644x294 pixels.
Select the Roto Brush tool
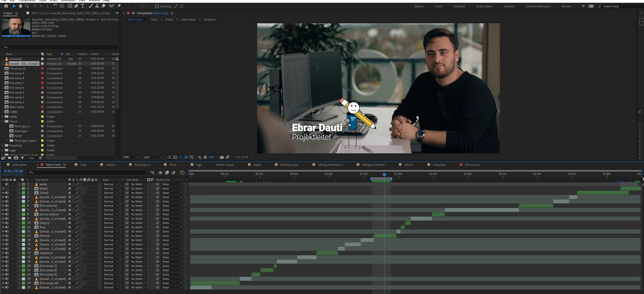click(111, 6)
